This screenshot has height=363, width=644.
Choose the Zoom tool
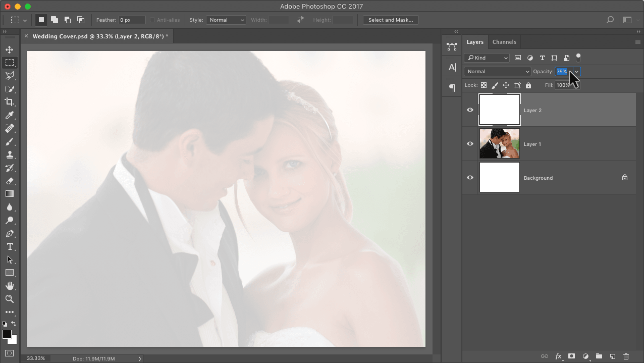click(x=10, y=299)
